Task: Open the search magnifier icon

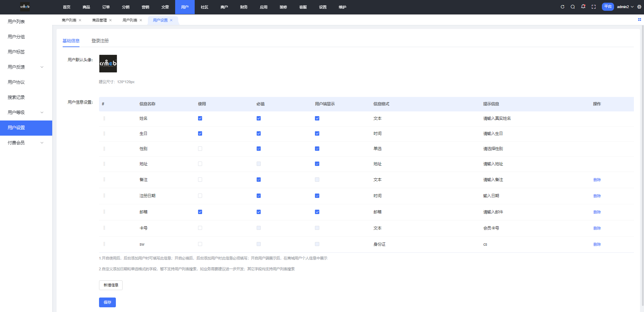Action: click(x=573, y=7)
